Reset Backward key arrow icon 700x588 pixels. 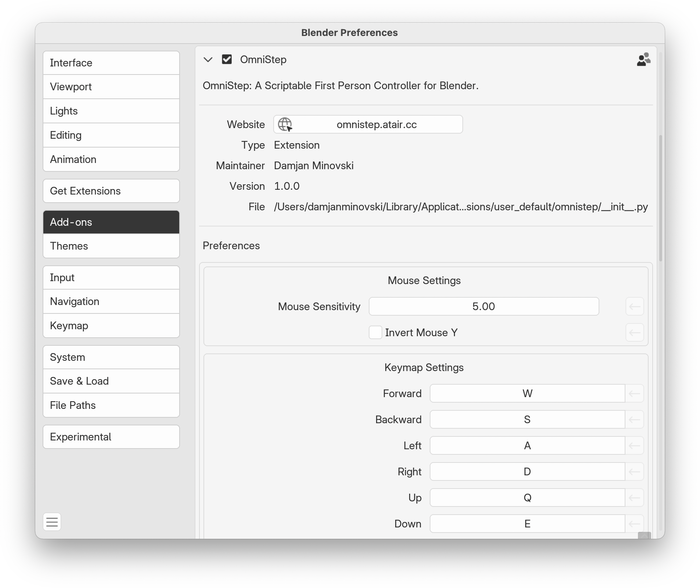pos(635,420)
